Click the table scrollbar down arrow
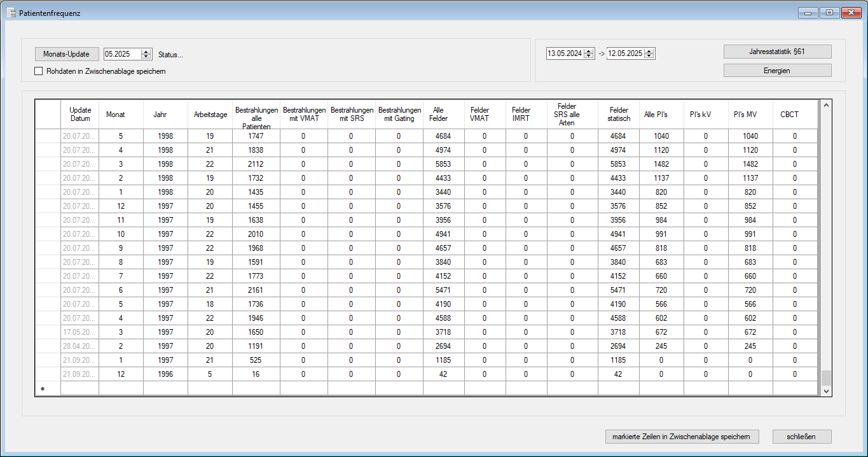The image size is (868, 457). point(826,391)
